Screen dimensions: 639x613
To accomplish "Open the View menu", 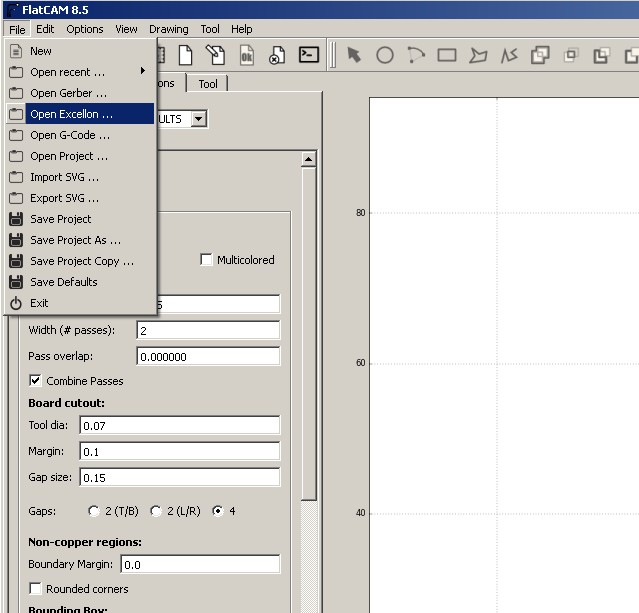I will 126,29.
